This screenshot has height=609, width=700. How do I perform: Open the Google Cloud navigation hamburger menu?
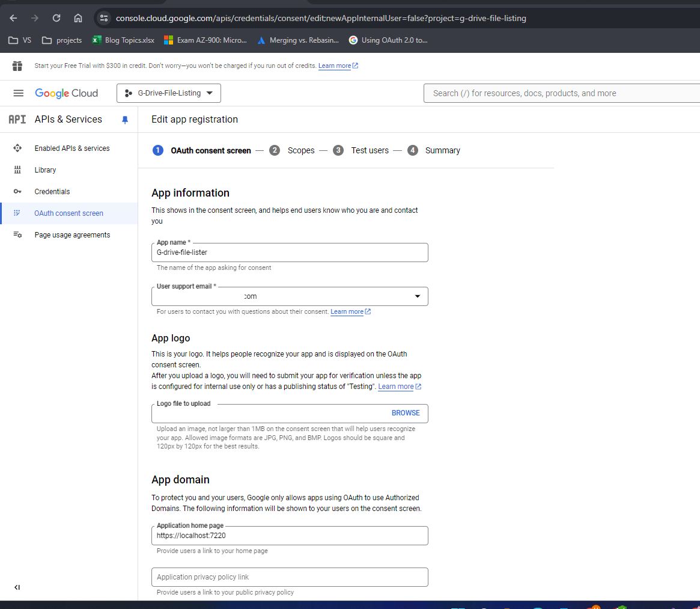pyautogui.click(x=18, y=93)
